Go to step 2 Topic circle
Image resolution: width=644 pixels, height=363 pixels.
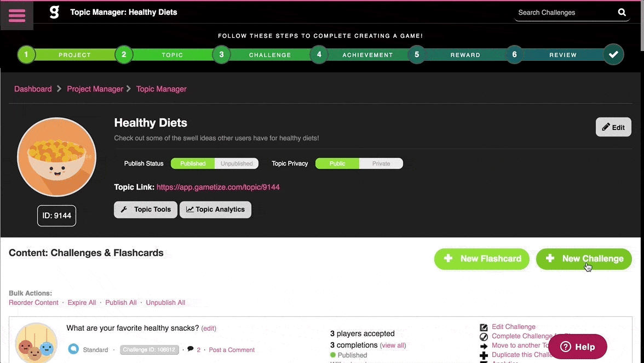click(x=124, y=54)
